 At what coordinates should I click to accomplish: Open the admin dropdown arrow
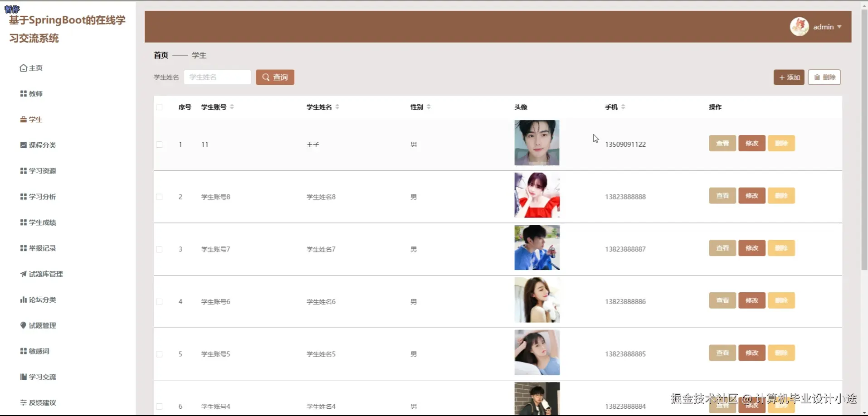pyautogui.click(x=839, y=27)
